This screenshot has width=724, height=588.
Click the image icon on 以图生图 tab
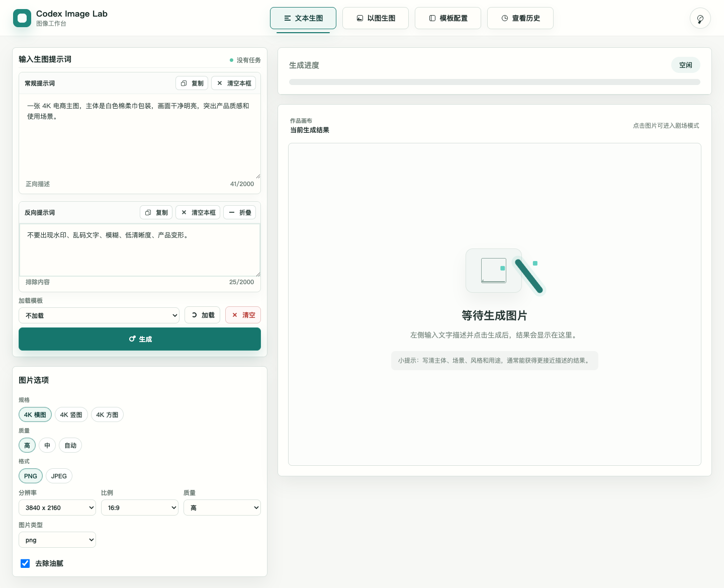(360, 18)
